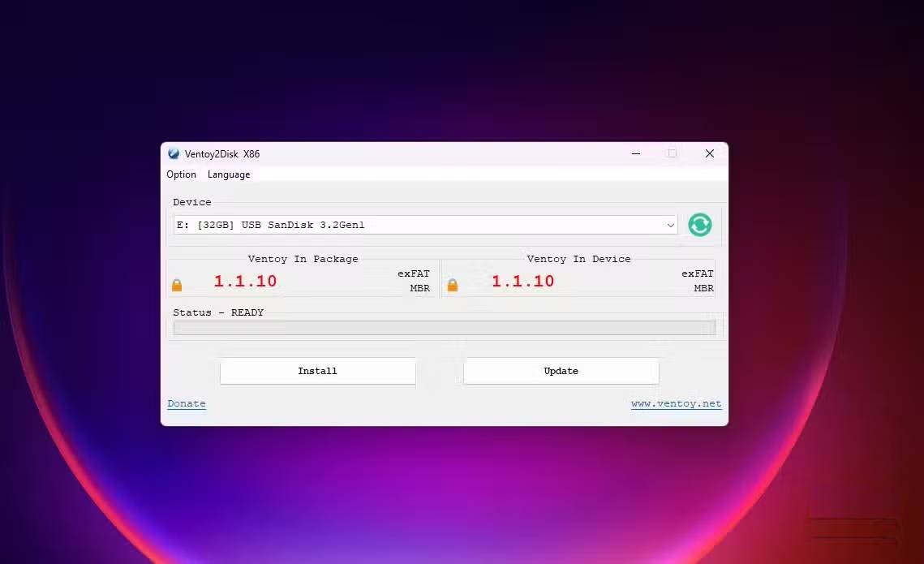Viewport: 924px width, 564px height.
Task: Click the 1.1.10 version in Ventoy In Package
Action: click(245, 281)
